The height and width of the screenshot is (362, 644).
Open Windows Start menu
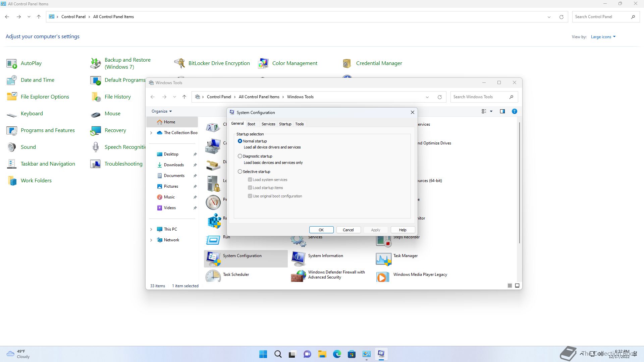263,354
